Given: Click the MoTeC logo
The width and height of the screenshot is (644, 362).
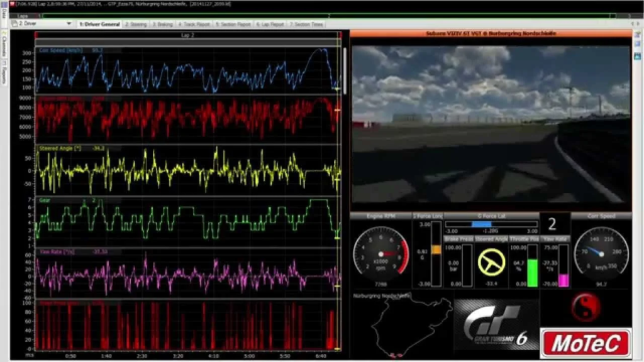Looking at the screenshot, I should [586, 343].
